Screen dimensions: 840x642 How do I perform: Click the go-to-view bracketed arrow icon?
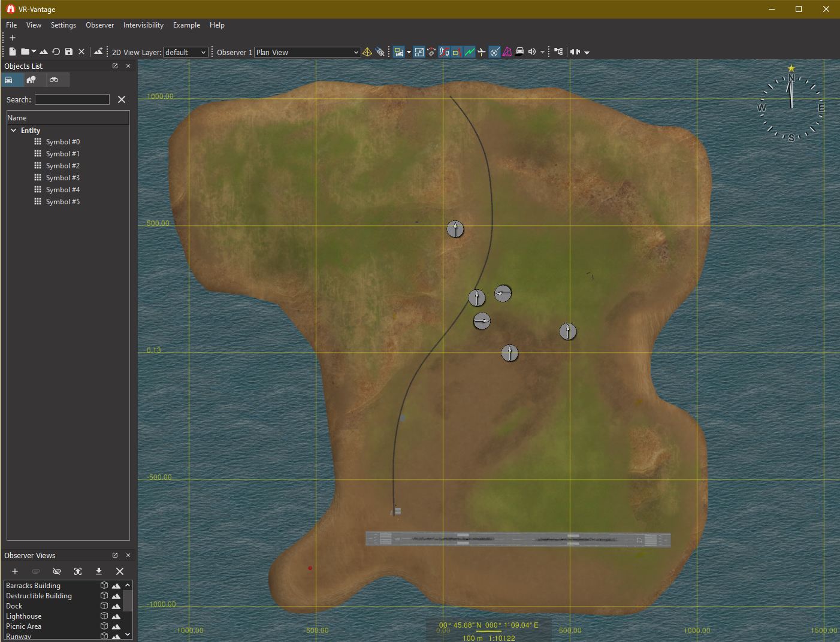pos(78,571)
